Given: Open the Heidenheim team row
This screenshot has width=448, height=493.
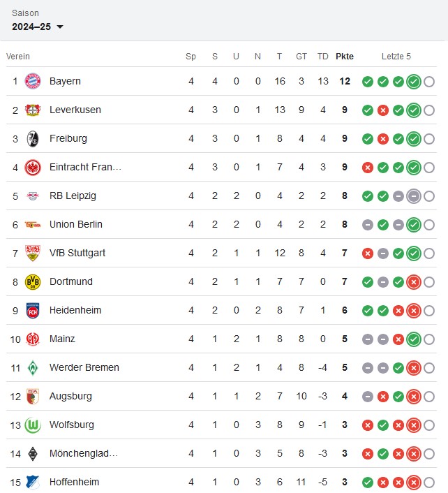Looking at the screenshot, I should coord(75,310).
